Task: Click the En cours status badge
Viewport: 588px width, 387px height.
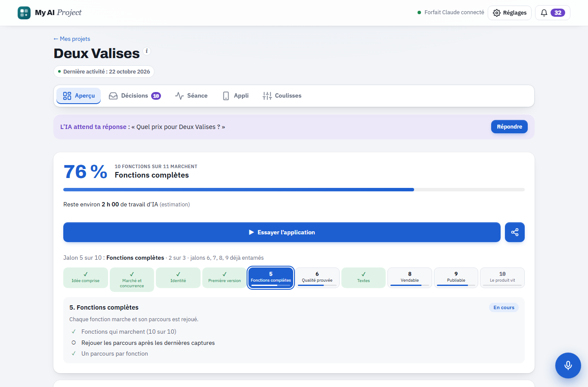Action: tap(504, 307)
